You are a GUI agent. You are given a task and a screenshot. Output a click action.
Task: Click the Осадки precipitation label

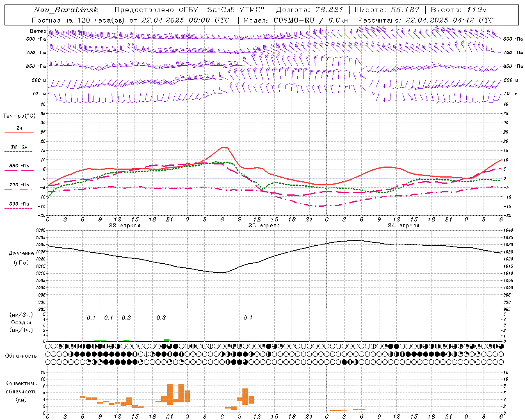[21, 322]
